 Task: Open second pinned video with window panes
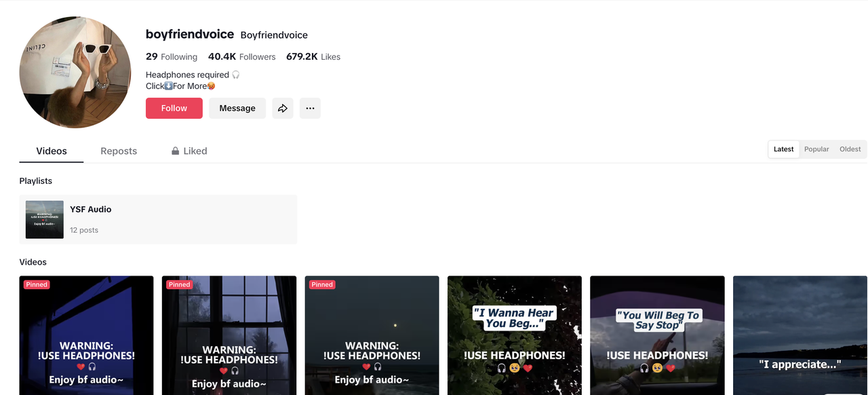(229, 335)
